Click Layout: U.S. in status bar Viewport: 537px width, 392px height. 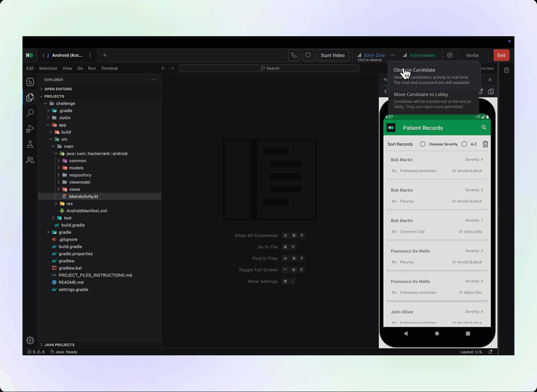pos(471,352)
